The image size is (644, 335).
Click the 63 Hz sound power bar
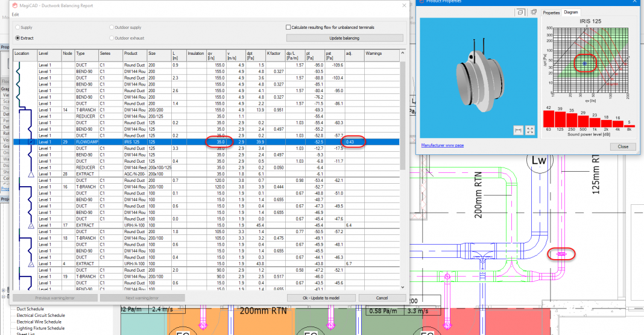coord(548,119)
